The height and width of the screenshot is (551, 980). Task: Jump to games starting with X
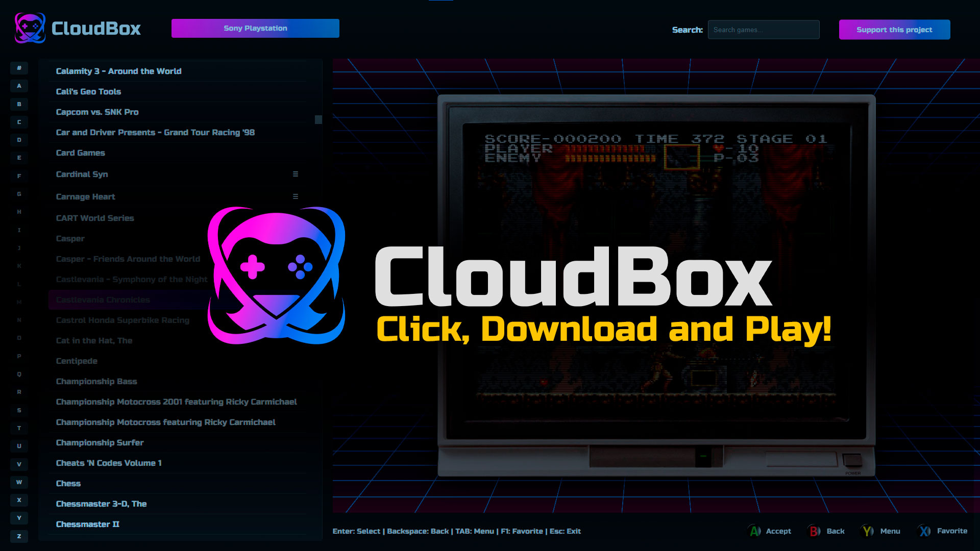click(19, 500)
